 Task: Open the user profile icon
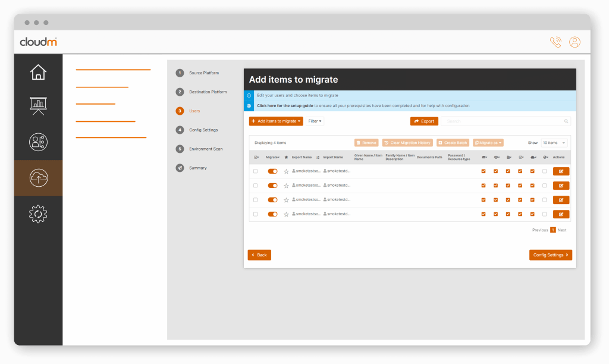(x=575, y=42)
